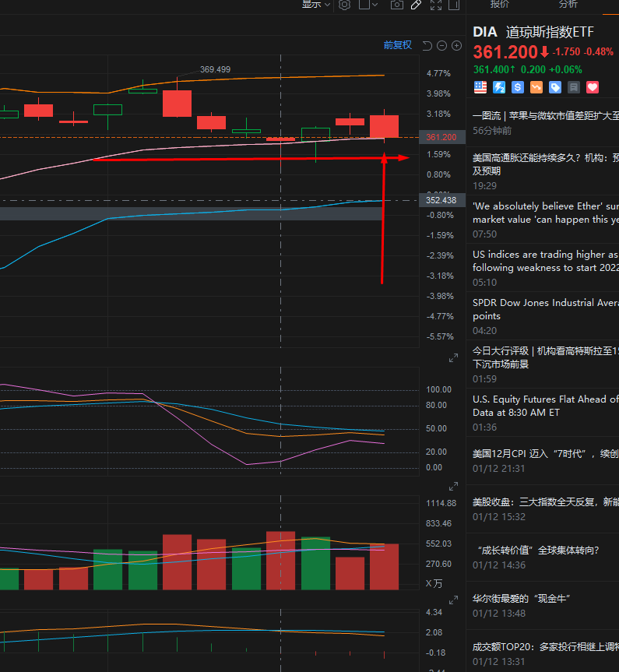This screenshot has height=672, width=619.
Task: Select the tallest red volume bar
Action: coord(280,561)
